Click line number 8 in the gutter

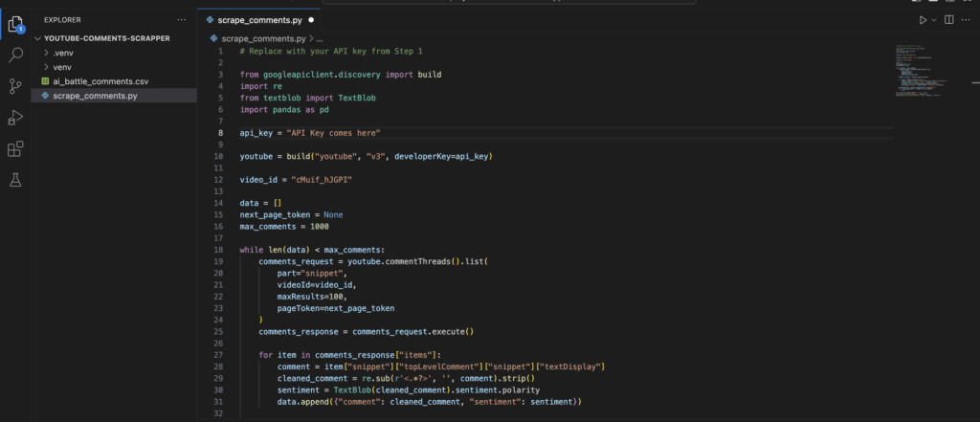point(221,133)
